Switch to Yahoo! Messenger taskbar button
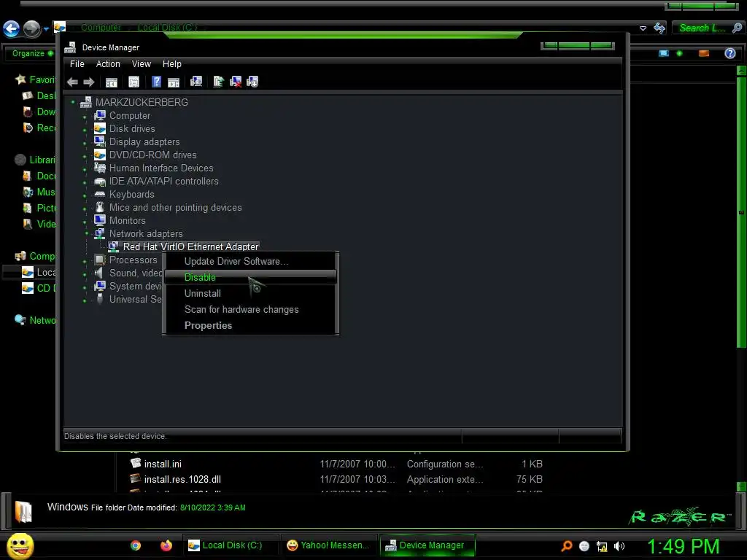Viewport: 747px width, 560px height. (328, 545)
